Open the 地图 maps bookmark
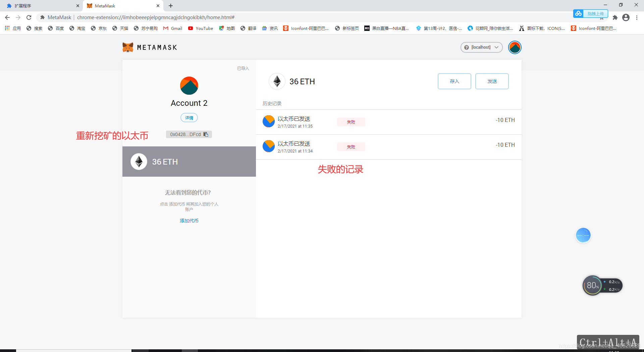Viewport: 644px width, 352px height. [x=227, y=29]
